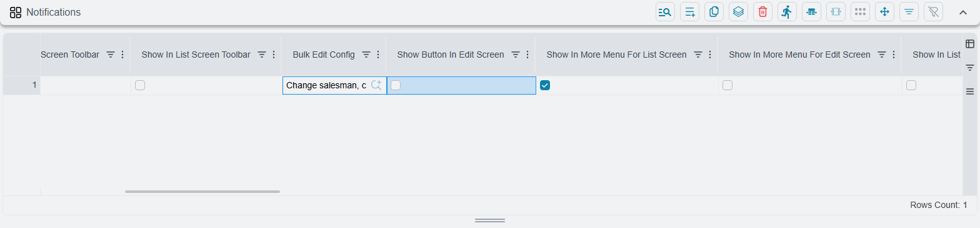Open Screen Toolbar column options menu

(x=122, y=55)
